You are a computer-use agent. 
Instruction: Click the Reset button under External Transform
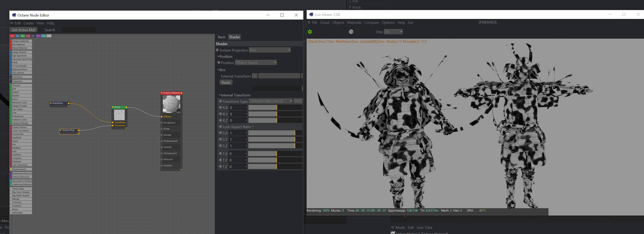click(226, 82)
